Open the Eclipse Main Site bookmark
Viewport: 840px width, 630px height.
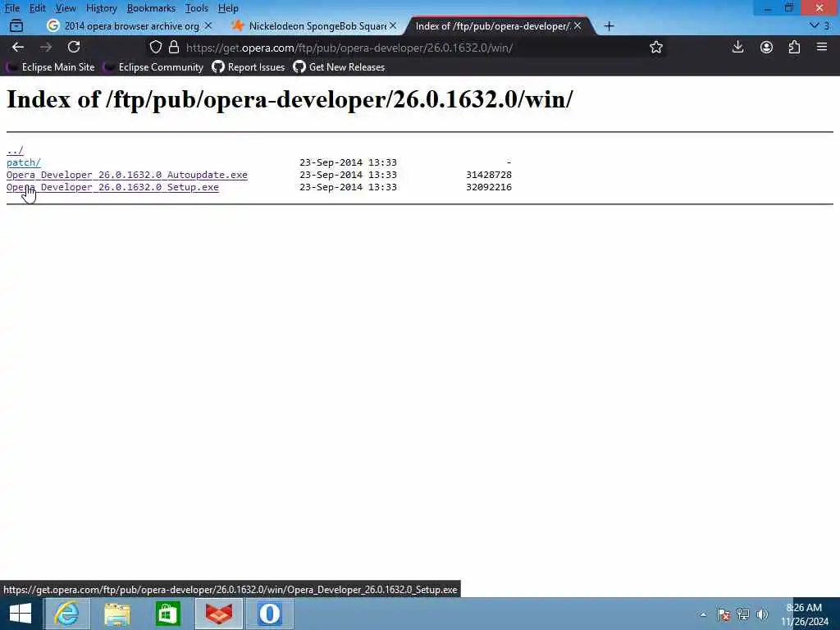[x=50, y=67]
